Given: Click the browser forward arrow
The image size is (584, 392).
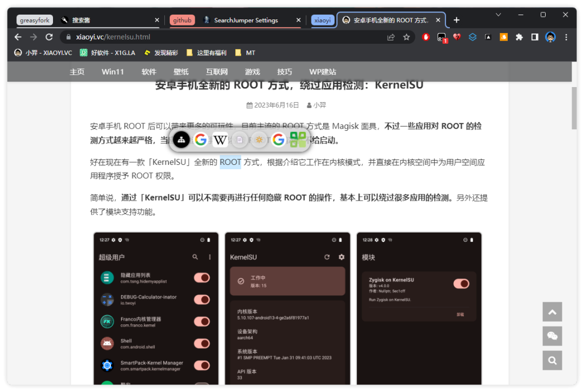Looking at the screenshot, I should (x=34, y=37).
